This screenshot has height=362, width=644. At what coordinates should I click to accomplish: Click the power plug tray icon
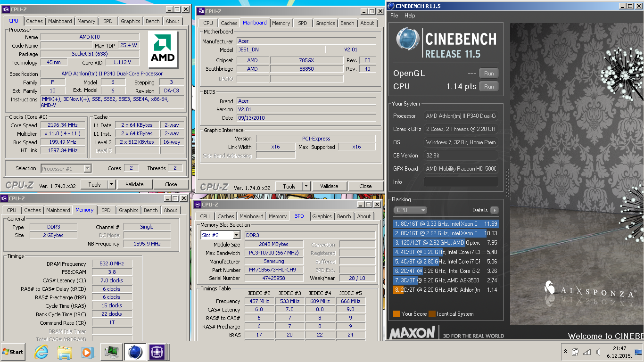pyautogui.click(x=575, y=352)
